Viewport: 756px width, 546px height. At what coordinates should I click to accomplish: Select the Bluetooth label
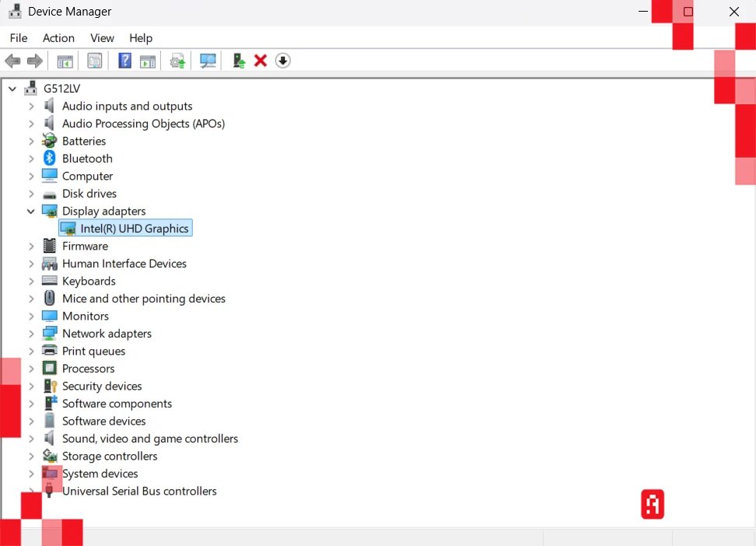pyautogui.click(x=87, y=158)
